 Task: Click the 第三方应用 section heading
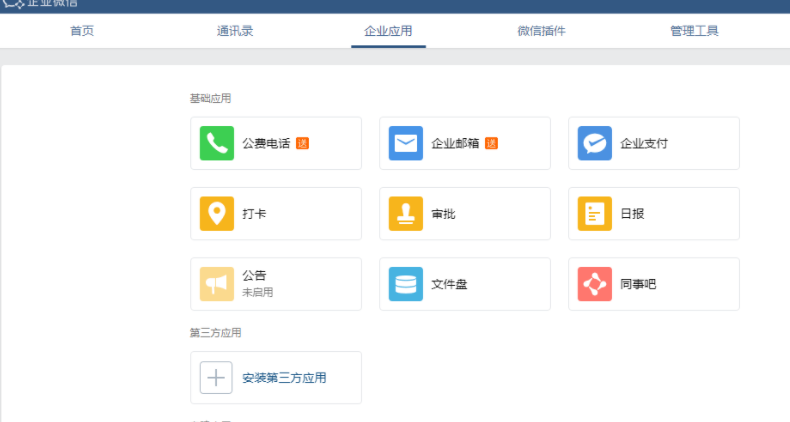(x=215, y=332)
